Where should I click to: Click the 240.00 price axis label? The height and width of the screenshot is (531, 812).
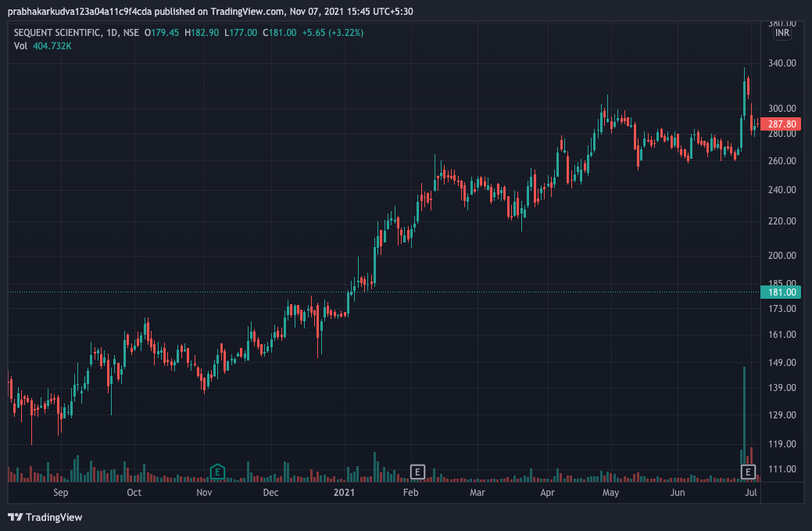782,190
